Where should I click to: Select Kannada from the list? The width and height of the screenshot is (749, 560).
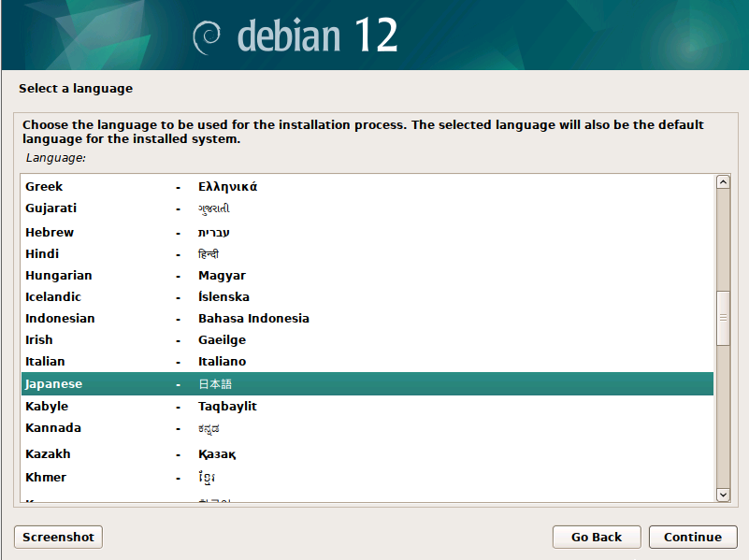click(367, 428)
